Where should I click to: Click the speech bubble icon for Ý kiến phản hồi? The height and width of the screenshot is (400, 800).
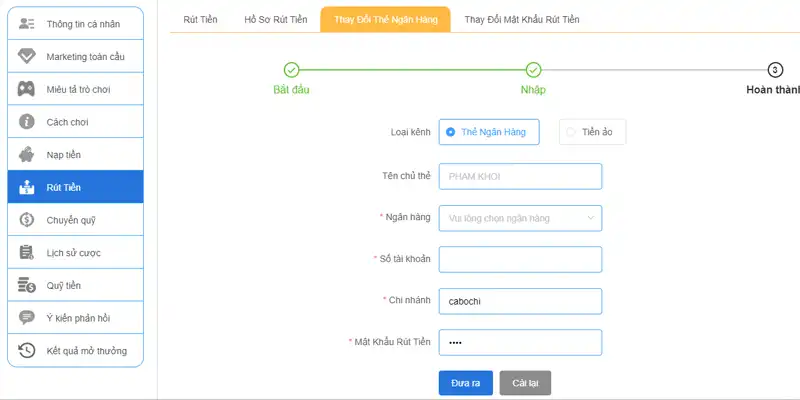coord(27,317)
